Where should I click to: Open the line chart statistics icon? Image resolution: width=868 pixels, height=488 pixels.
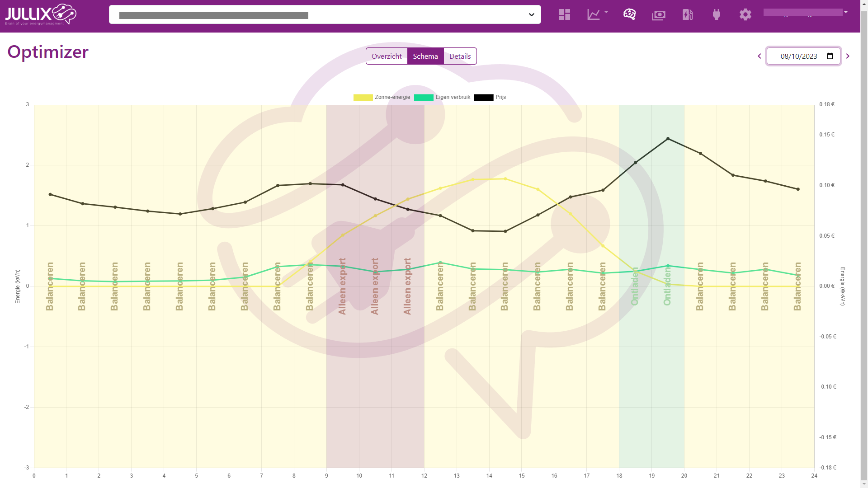(593, 14)
